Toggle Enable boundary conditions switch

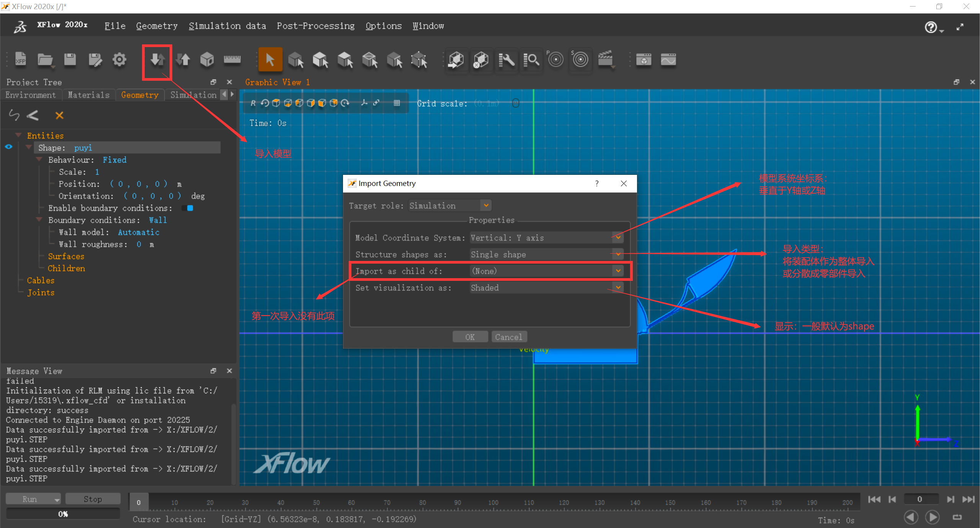(188, 208)
